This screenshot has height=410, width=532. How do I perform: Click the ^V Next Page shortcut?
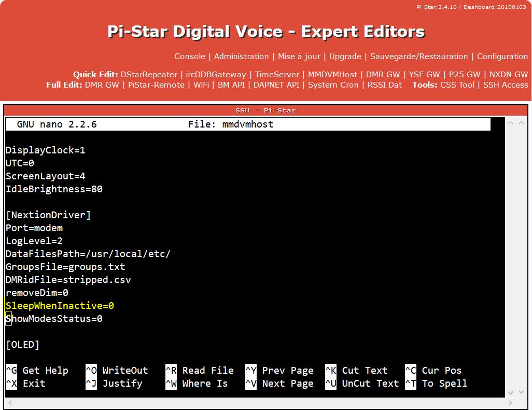279,384
